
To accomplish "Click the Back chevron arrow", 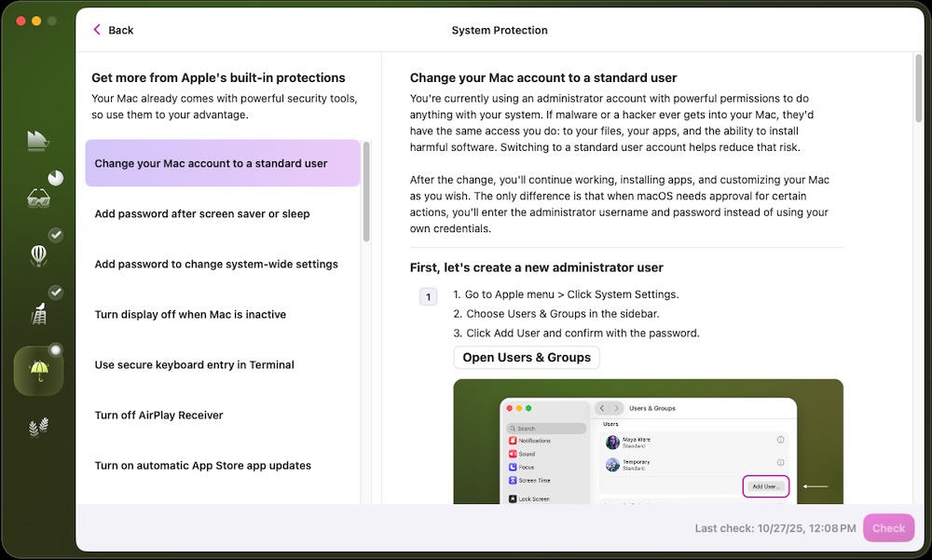I will tap(97, 30).
